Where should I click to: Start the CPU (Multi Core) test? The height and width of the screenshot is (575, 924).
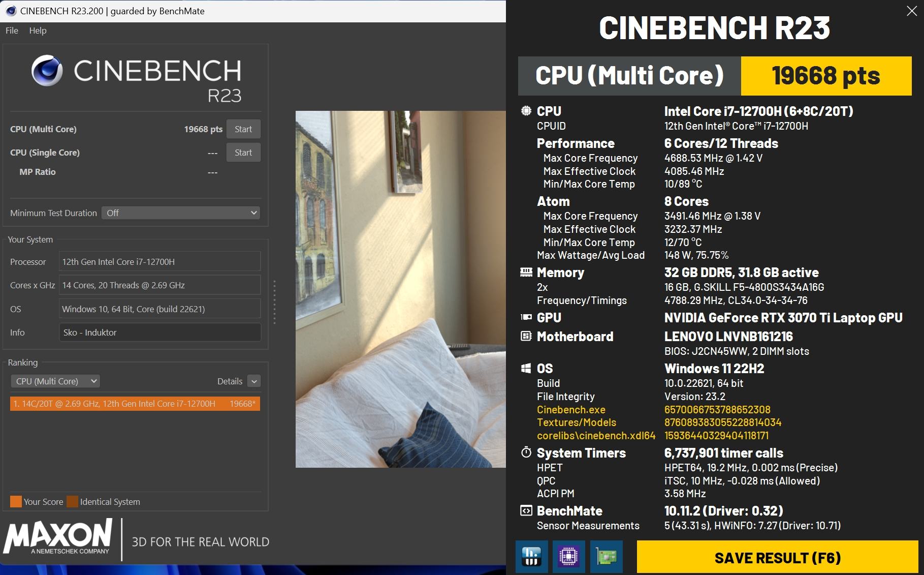click(x=243, y=129)
